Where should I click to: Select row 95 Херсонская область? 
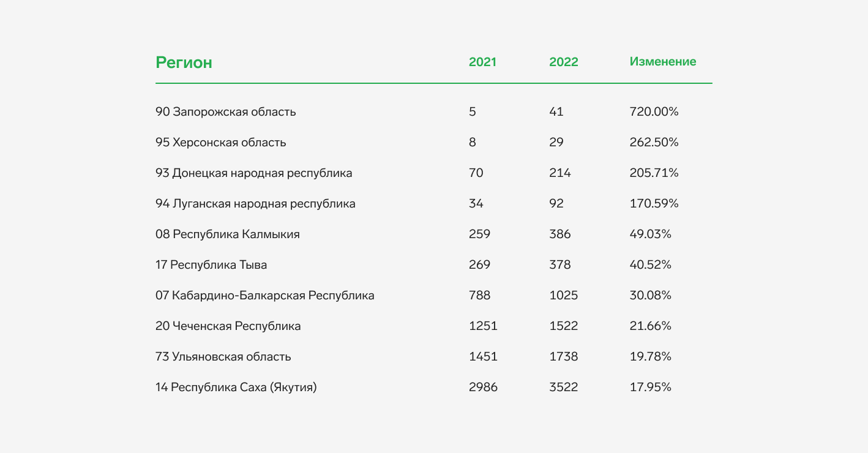[433, 143]
